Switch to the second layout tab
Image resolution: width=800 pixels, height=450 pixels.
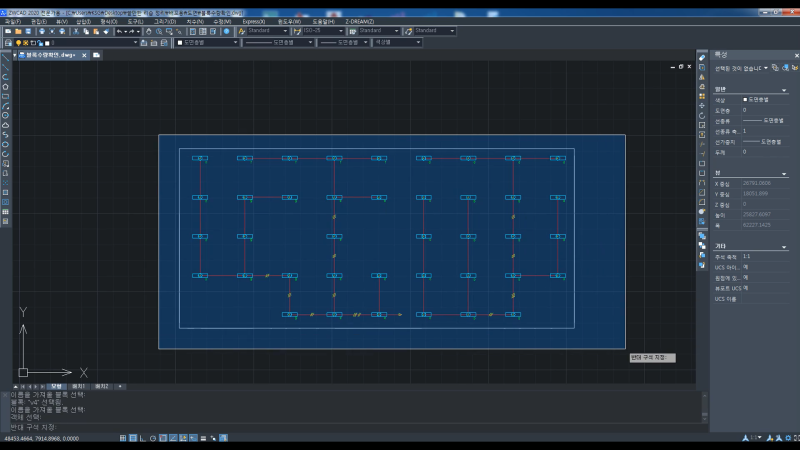[x=102, y=387]
